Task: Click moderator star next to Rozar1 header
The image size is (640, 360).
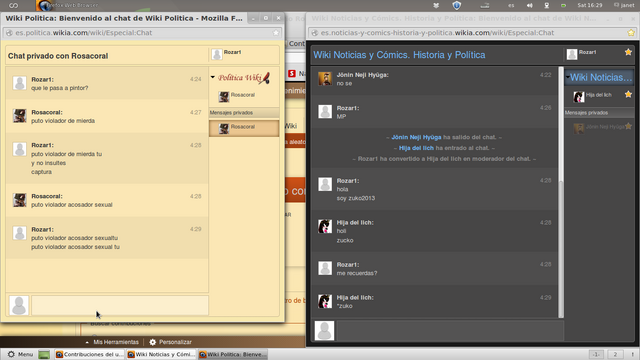Action: pos(628,52)
